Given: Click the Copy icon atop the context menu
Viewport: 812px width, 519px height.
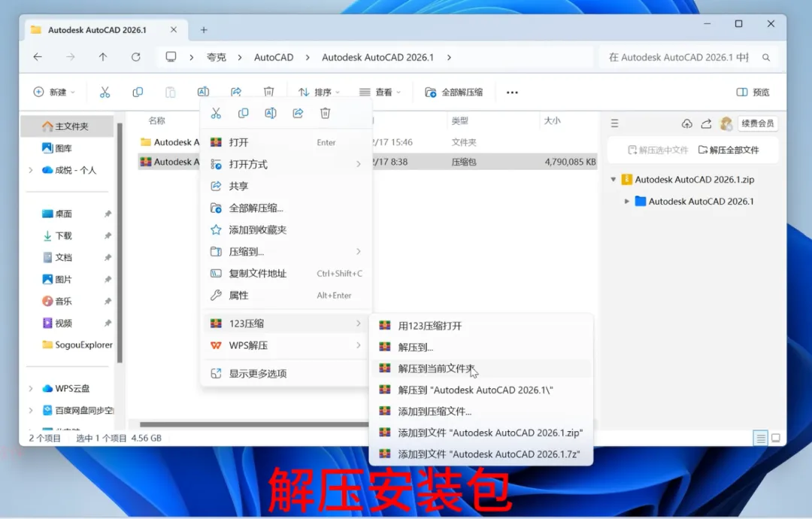Looking at the screenshot, I should tap(243, 113).
